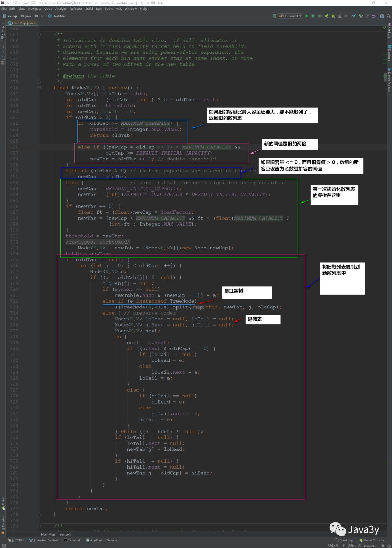Open the 2: Favorites tool window
Screen dimensions: 392x548
tap(3, 525)
